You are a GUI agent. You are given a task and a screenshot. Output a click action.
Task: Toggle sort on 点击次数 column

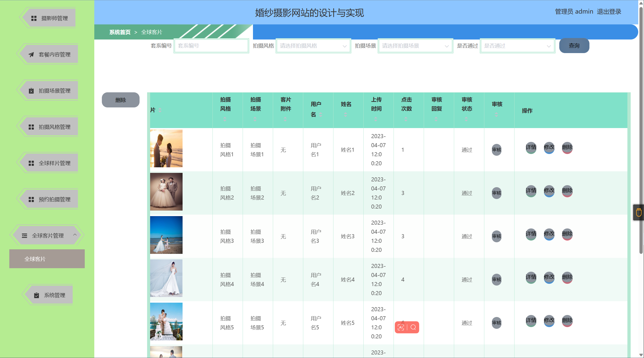(x=406, y=119)
